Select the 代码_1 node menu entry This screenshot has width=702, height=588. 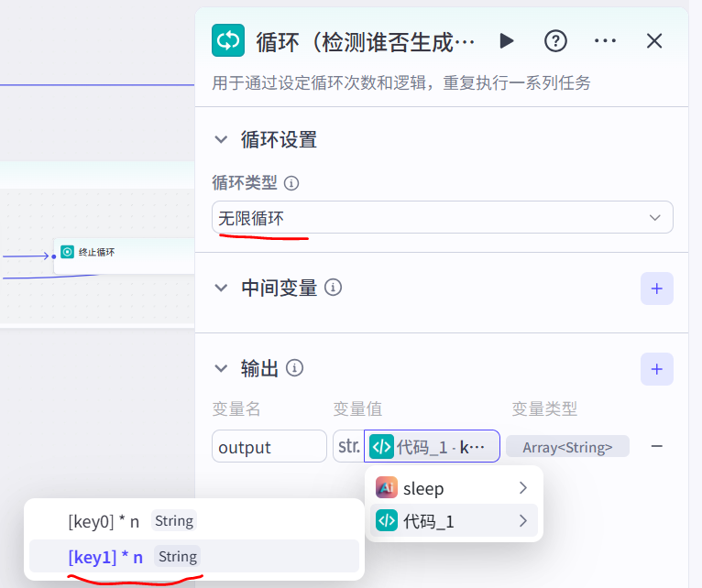click(x=454, y=521)
